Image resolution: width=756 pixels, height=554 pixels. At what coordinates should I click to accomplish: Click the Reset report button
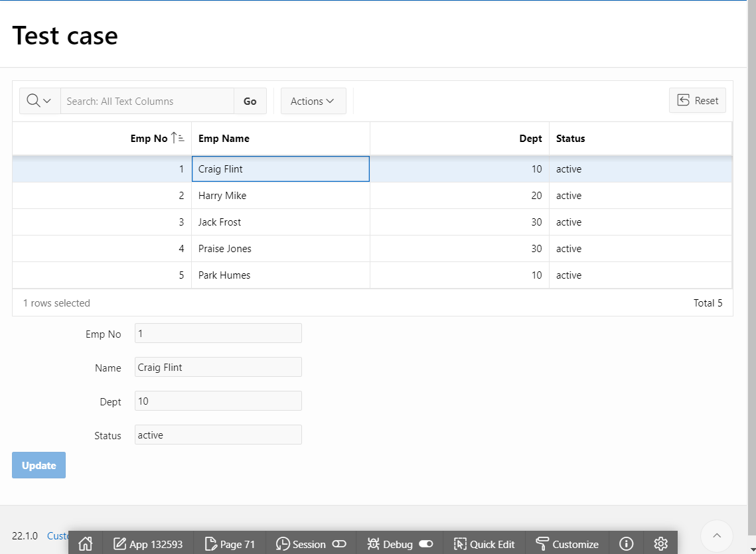pyautogui.click(x=697, y=100)
